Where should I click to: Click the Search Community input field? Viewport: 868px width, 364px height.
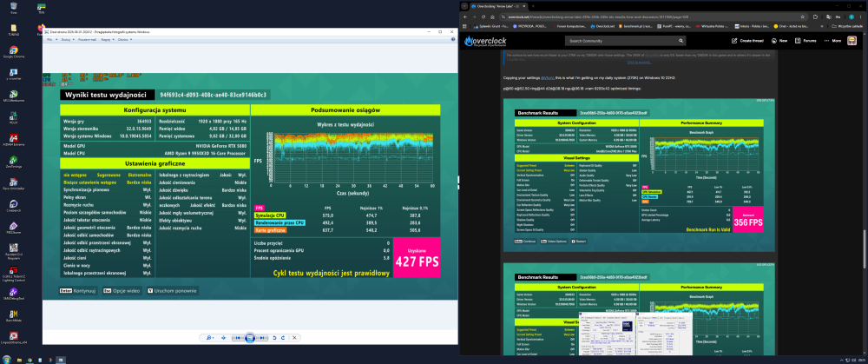pyautogui.click(x=626, y=41)
